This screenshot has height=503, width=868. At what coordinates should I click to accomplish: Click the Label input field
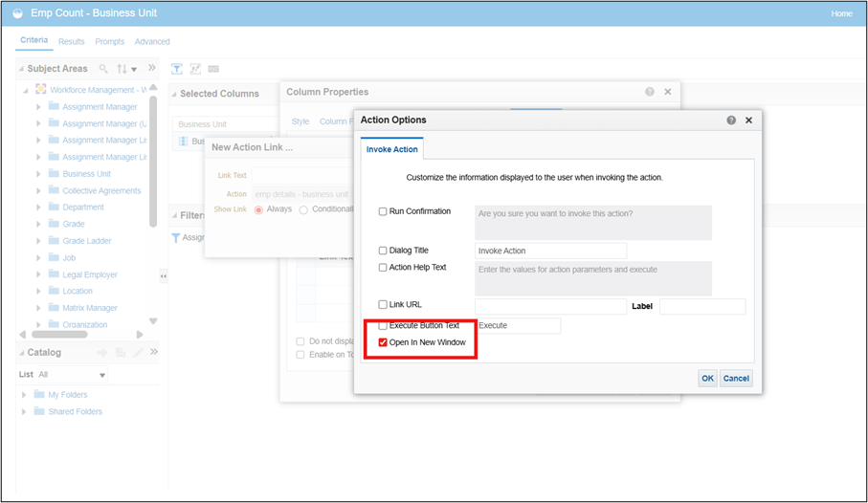[701, 307]
